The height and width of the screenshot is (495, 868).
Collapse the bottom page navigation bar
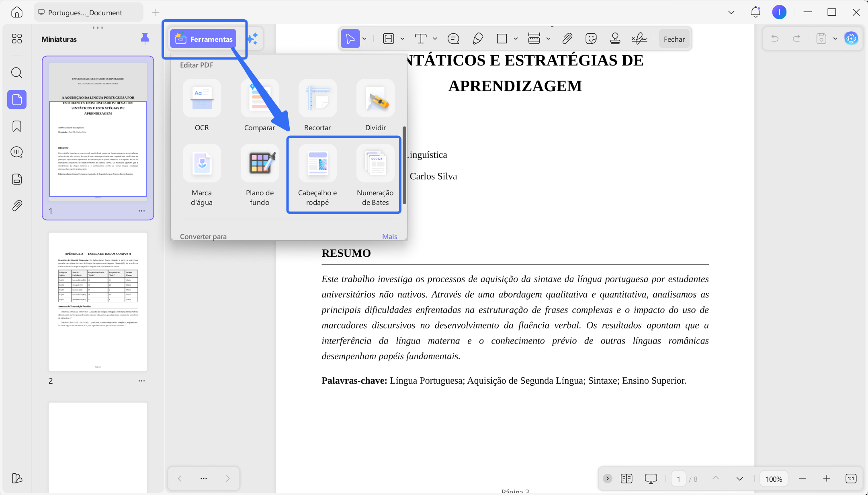[608, 479]
